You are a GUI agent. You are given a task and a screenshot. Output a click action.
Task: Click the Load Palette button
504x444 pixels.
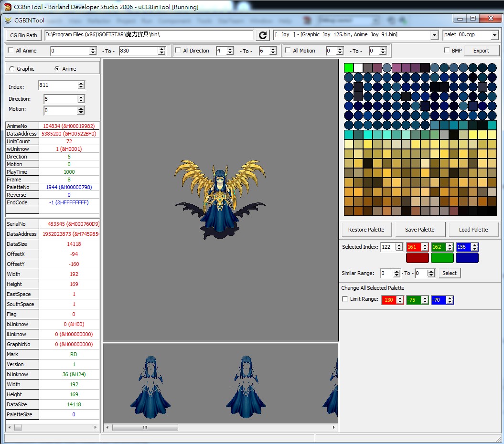473,230
